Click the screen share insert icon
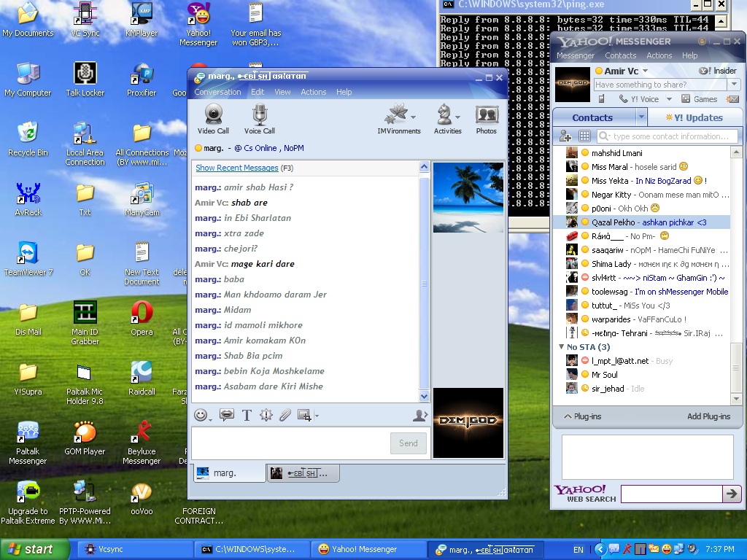Image resolution: width=747 pixels, height=560 pixels. (x=304, y=415)
